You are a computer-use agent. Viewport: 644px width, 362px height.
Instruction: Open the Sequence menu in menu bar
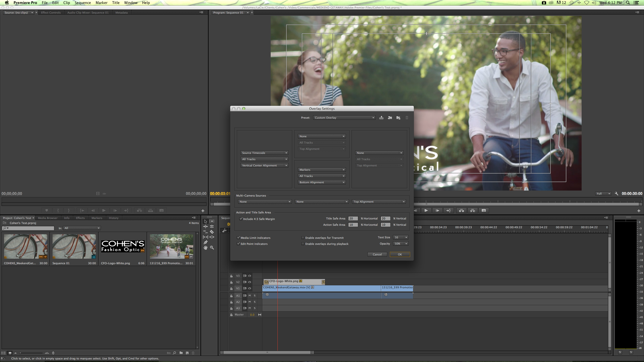click(82, 3)
